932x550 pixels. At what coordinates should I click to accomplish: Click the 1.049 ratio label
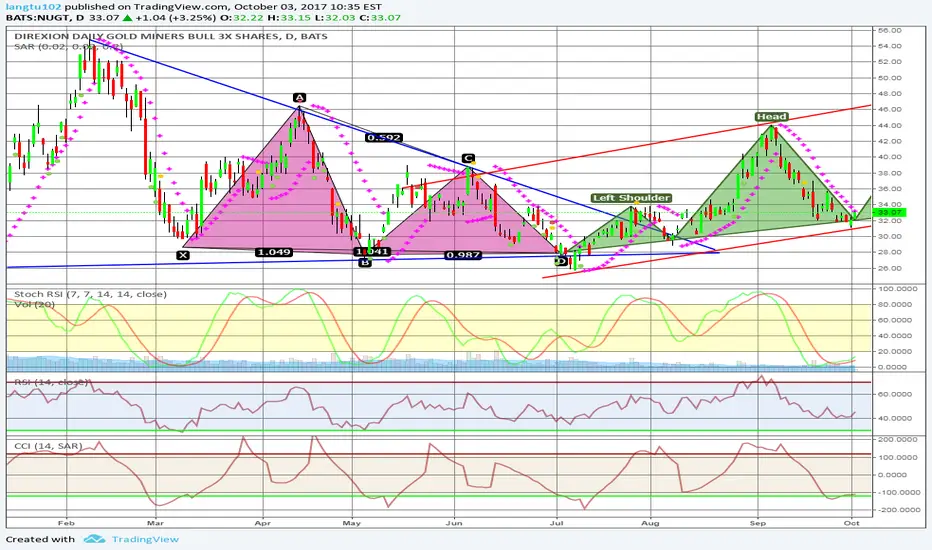click(273, 252)
